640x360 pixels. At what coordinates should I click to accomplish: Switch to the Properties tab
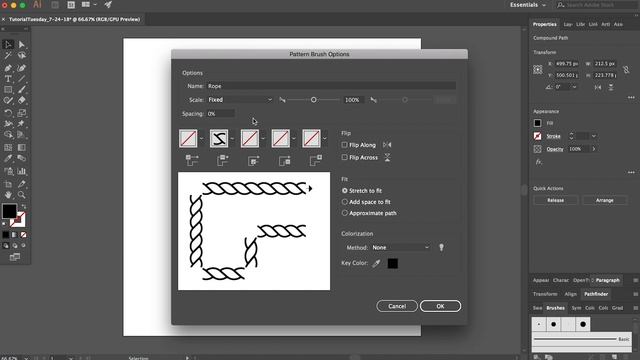click(x=544, y=24)
